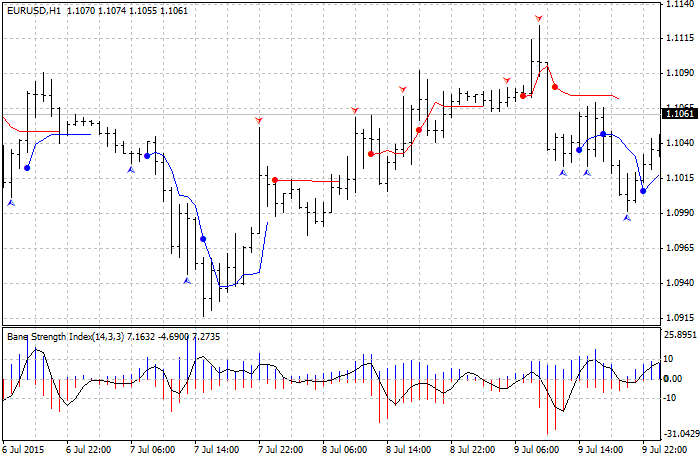Click the 1.1140 level on the price scale
The width and height of the screenshot is (700, 458).
click(679, 5)
